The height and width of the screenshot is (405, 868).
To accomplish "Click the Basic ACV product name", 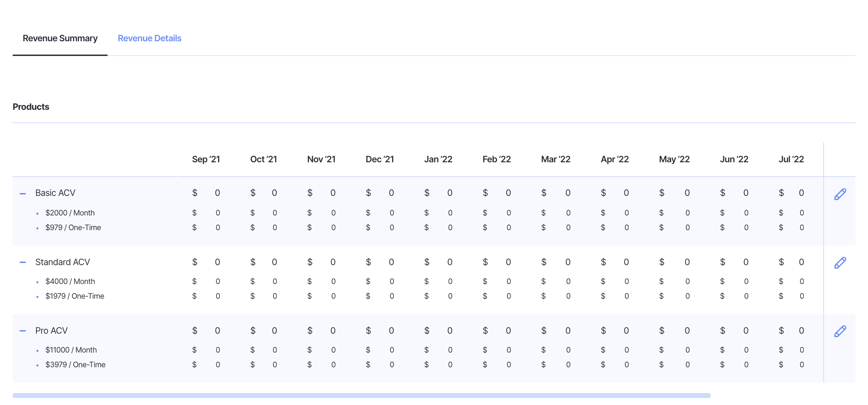I will 55,193.
